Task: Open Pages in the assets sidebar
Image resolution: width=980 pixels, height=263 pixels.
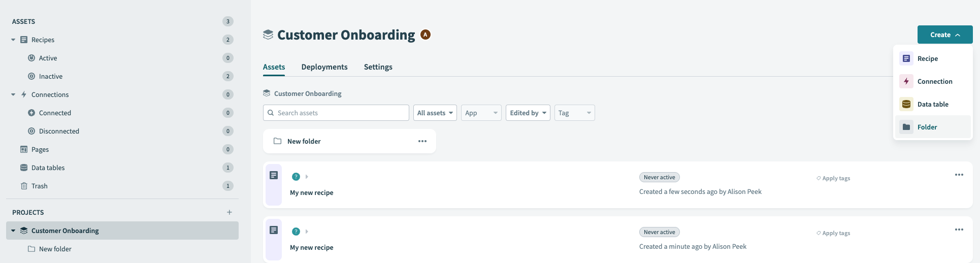Action: pyautogui.click(x=40, y=149)
